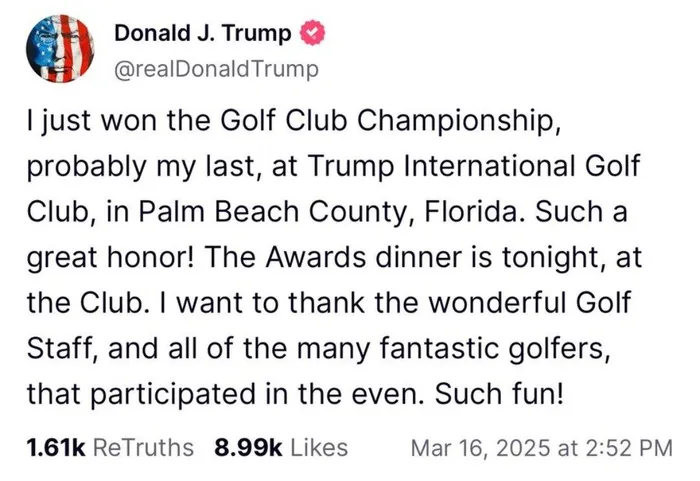Open the Donald J. Trump display name
The height and width of the screenshot is (481, 700).
tap(202, 33)
